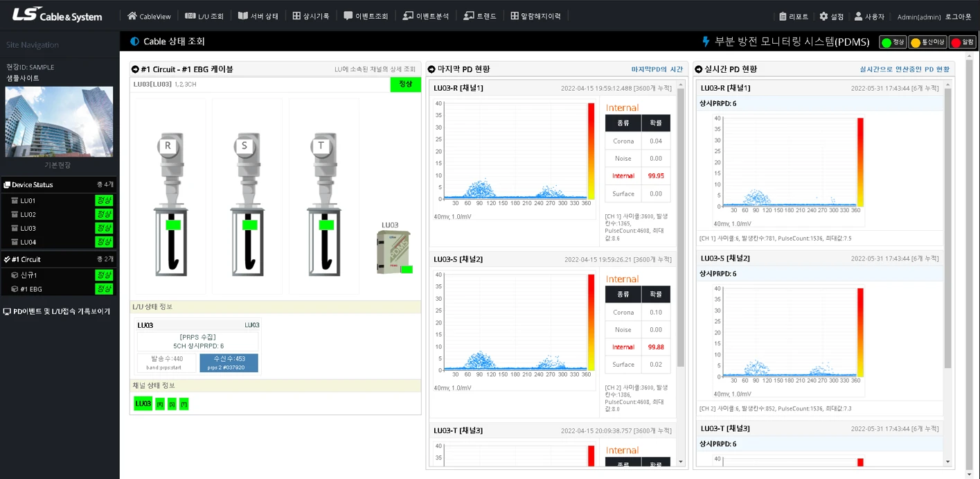Click the [R] channel status badge
Image resolution: width=980 pixels, height=479 pixels.
coord(160,404)
